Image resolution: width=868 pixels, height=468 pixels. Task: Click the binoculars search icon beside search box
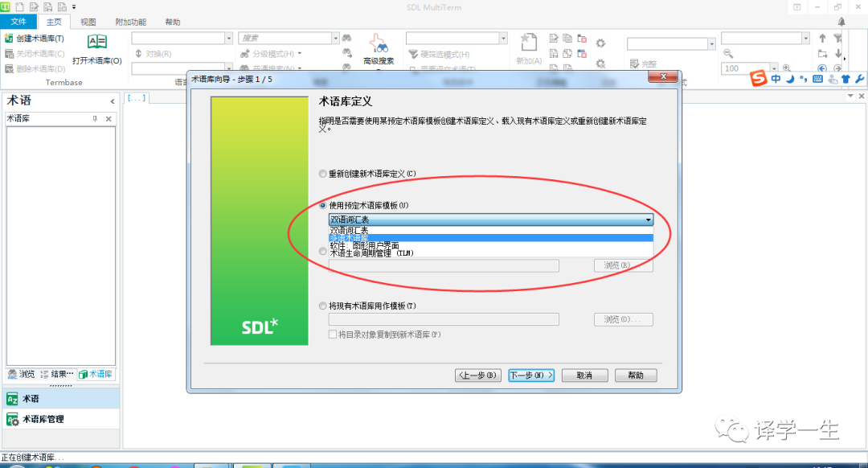click(346, 38)
